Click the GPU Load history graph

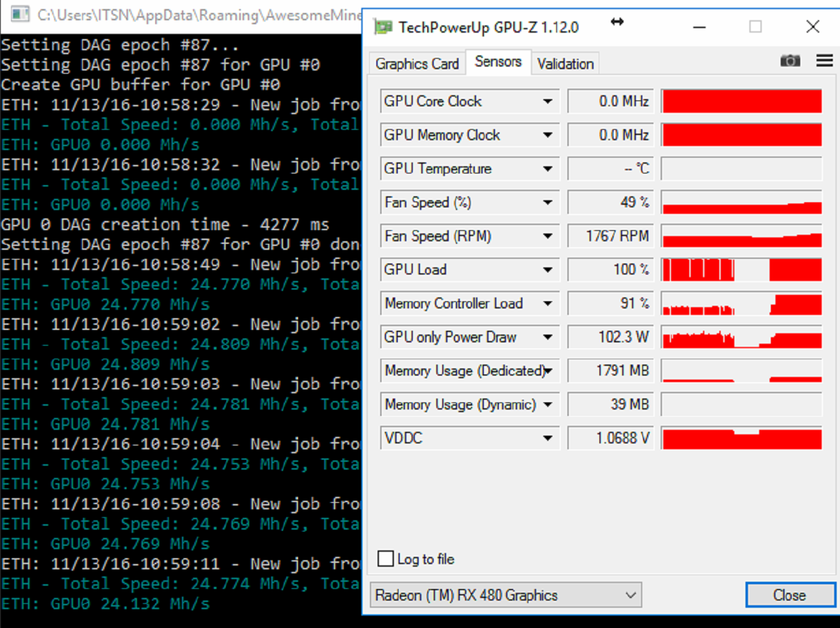742,270
